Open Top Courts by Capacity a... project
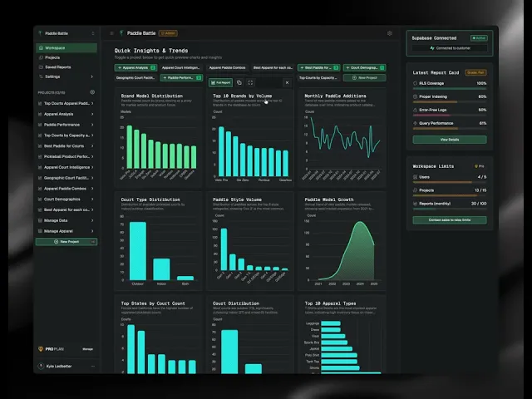This screenshot has height=399, width=532. click(x=66, y=135)
